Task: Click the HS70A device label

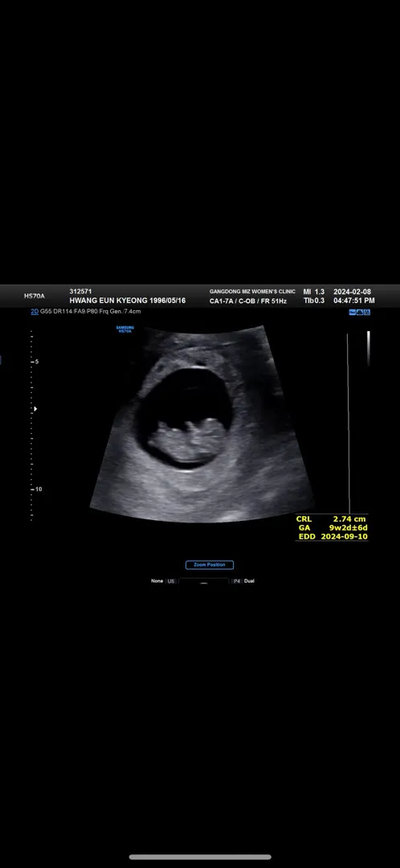Action: pyautogui.click(x=35, y=296)
